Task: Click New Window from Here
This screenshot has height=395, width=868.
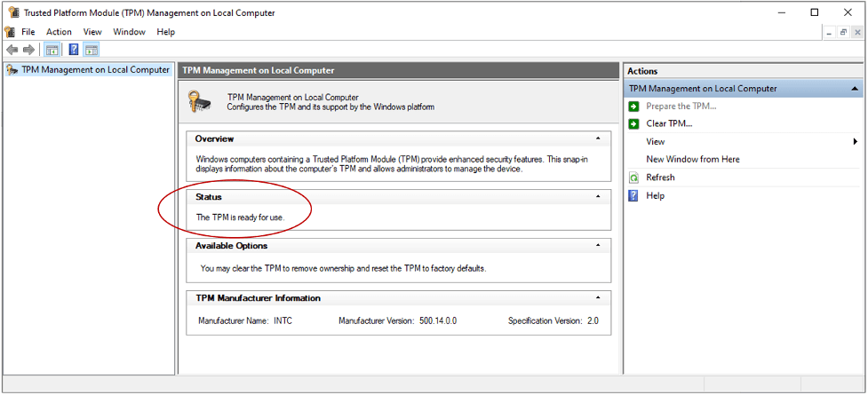Action: point(693,159)
